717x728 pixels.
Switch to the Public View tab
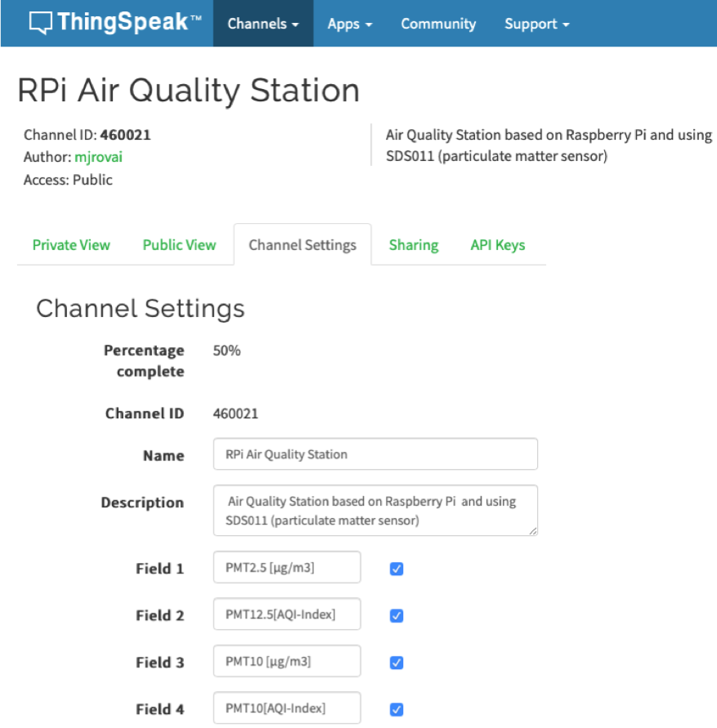click(179, 245)
